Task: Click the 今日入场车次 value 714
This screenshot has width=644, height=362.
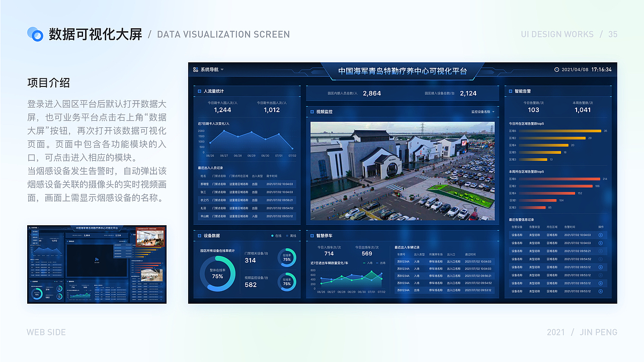Action: tap(329, 253)
